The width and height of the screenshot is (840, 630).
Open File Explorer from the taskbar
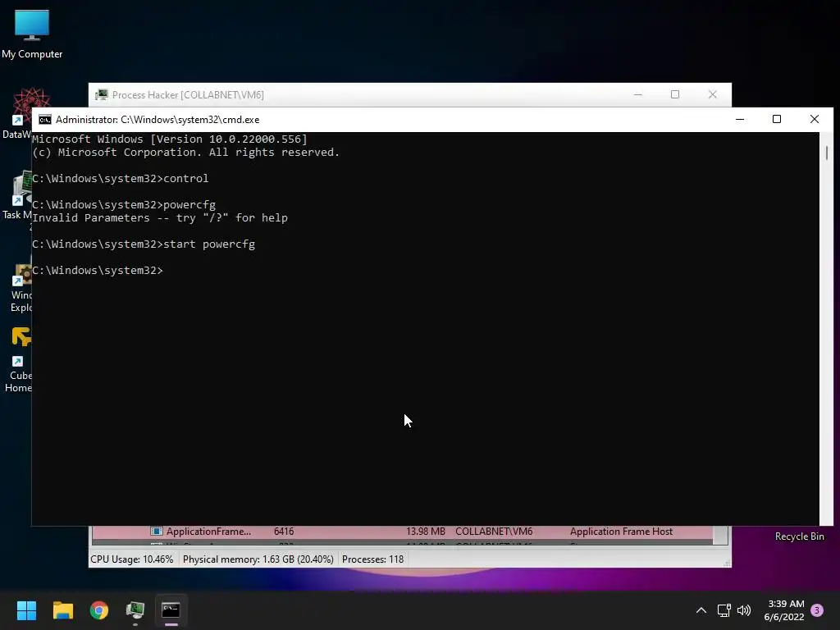click(x=62, y=610)
